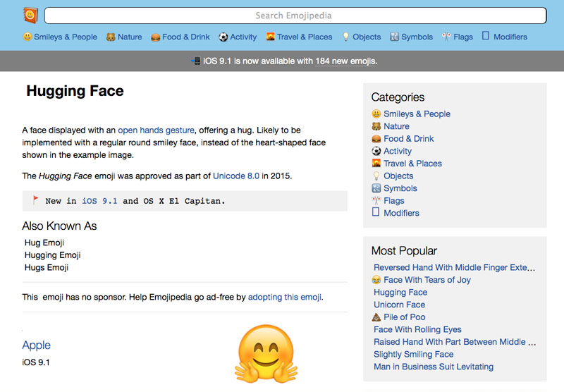Open Activity in top navigation
The image size is (564, 392).
pos(243,37)
